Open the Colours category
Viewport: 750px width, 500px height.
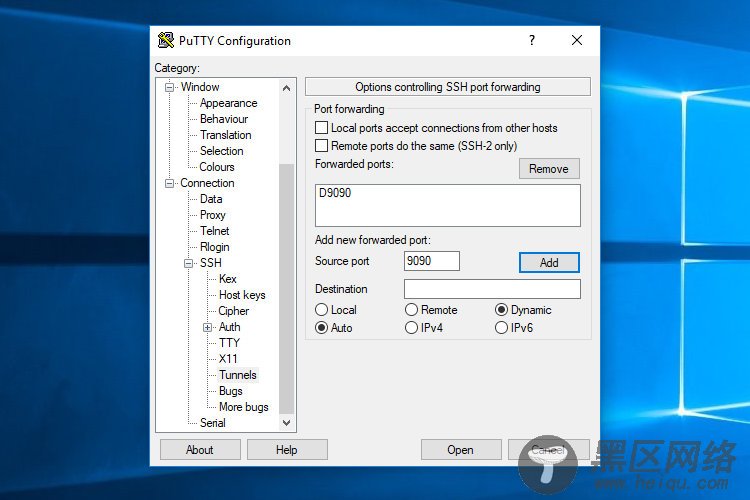click(217, 167)
